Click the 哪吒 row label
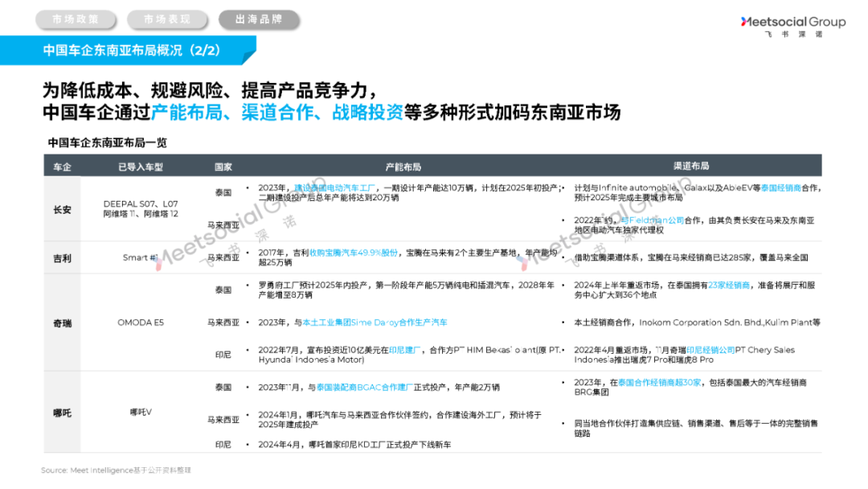The height and width of the screenshot is (489, 868). (x=62, y=413)
